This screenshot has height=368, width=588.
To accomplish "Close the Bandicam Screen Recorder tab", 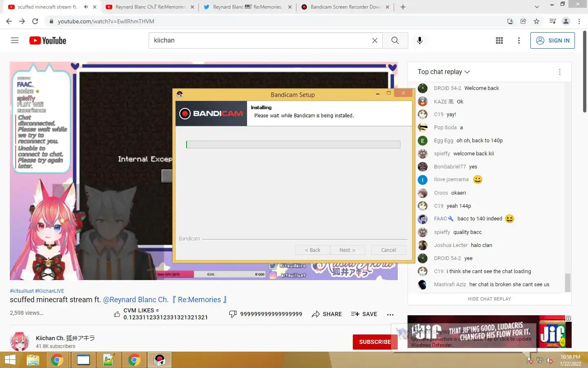I will pos(388,7).
